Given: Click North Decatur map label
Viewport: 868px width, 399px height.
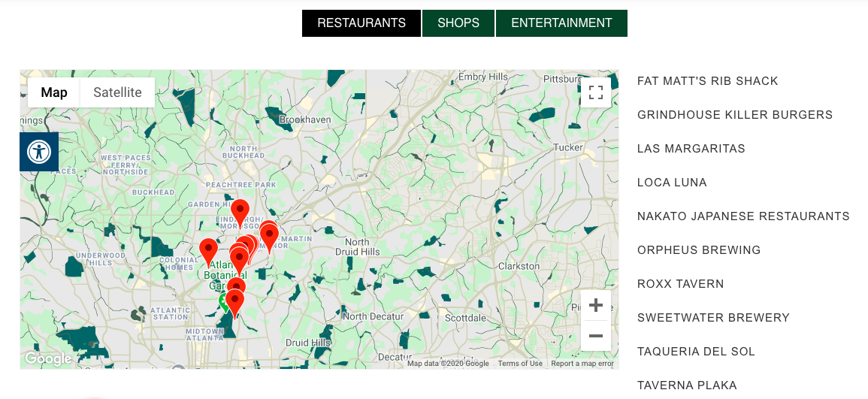Looking at the screenshot, I should (373, 316).
